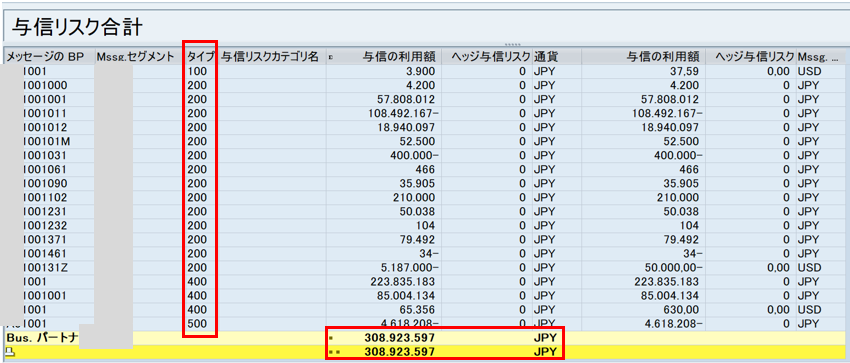Click the 与信リスク合計 title
The image size is (850, 363).
(x=78, y=27)
